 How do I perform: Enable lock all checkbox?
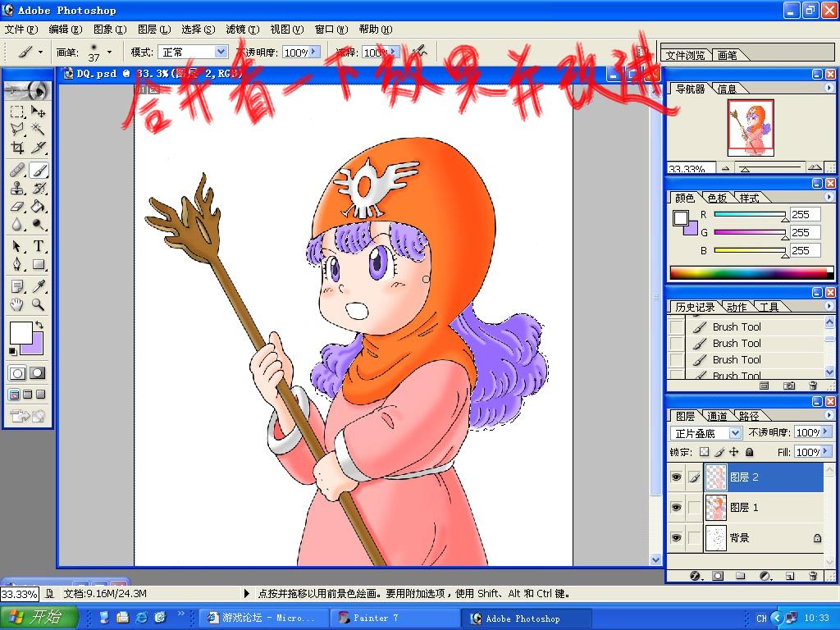pos(750,452)
